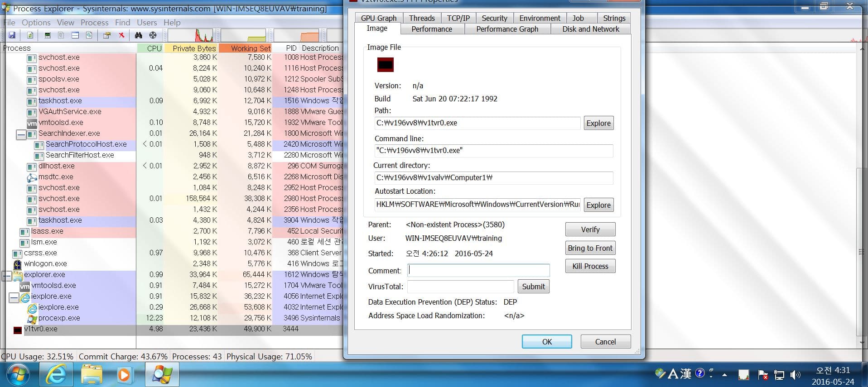868x387 pixels.
Task: Open Internet Explorer from the taskbar
Action: [56, 375]
